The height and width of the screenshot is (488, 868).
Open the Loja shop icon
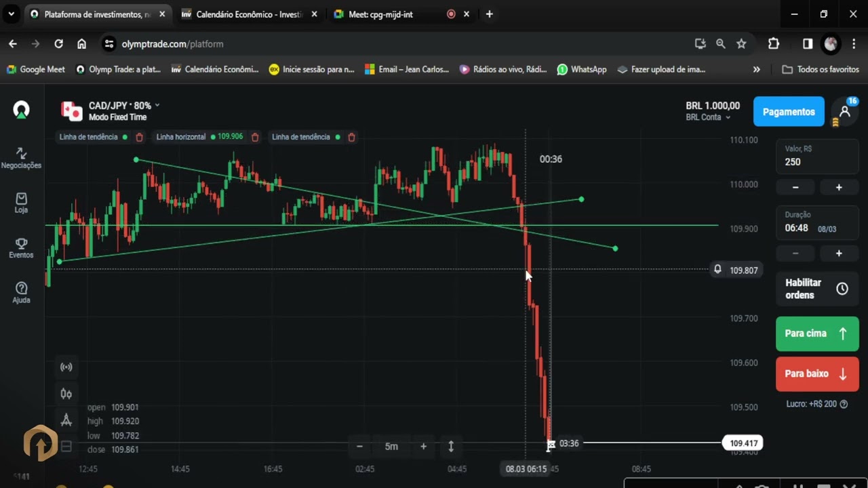pyautogui.click(x=21, y=203)
